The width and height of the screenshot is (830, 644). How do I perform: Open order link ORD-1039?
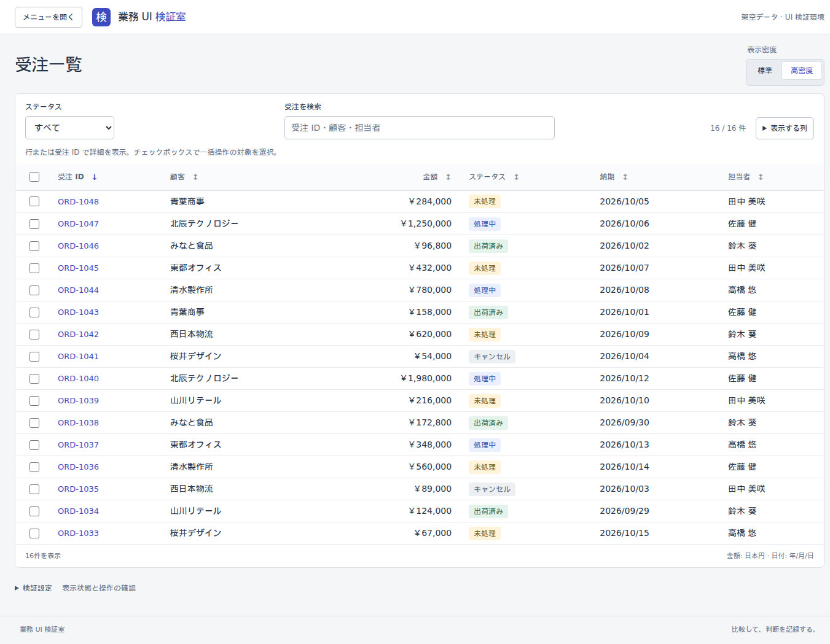pos(78,400)
